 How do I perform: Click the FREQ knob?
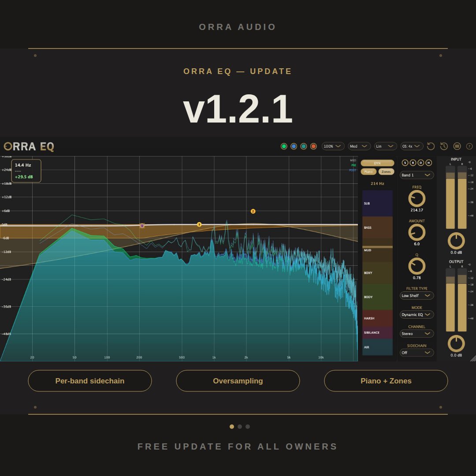pyautogui.click(x=417, y=199)
